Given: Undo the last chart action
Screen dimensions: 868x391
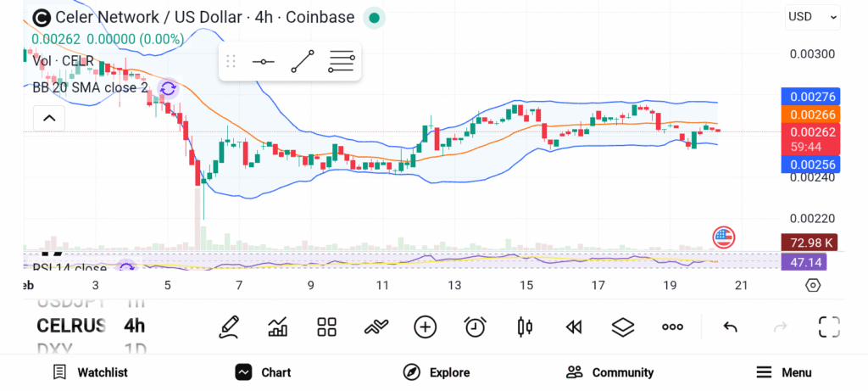Looking at the screenshot, I should tap(730, 327).
